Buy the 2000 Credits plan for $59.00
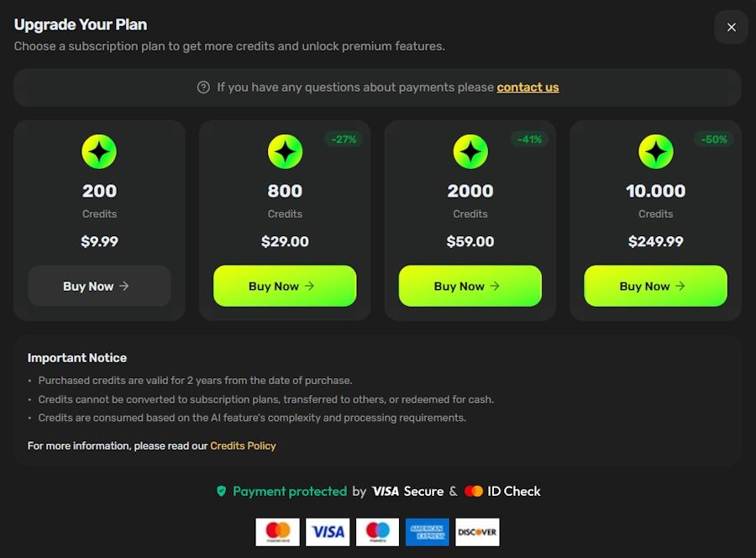Image resolution: width=756 pixels, height=558 pixels. (x=470, y=286)
